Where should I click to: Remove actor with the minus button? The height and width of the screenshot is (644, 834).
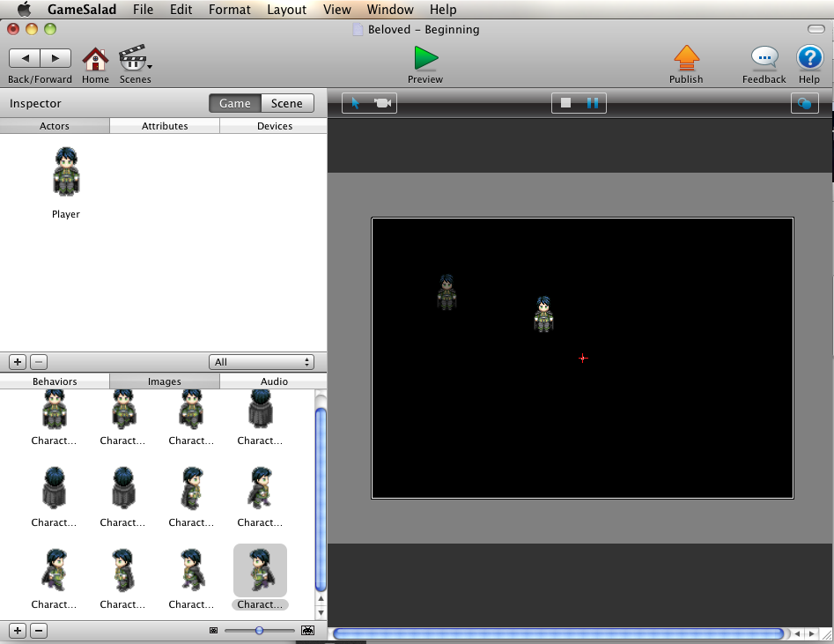click(x=38, y=362)
